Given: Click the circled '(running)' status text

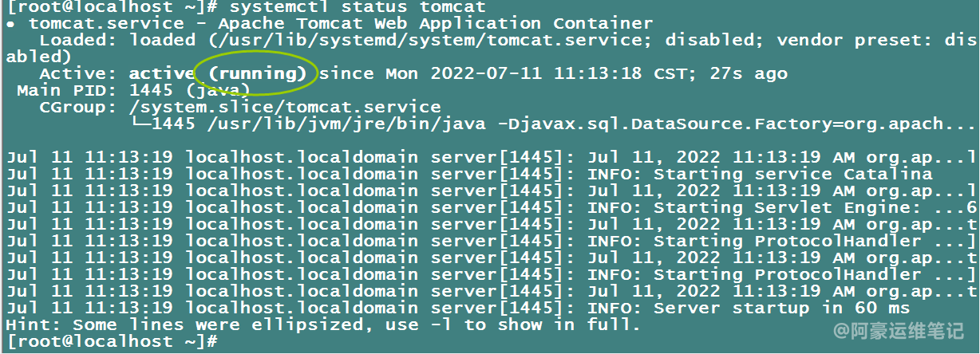Looking at the screenshot, I should tap(258, 74).
